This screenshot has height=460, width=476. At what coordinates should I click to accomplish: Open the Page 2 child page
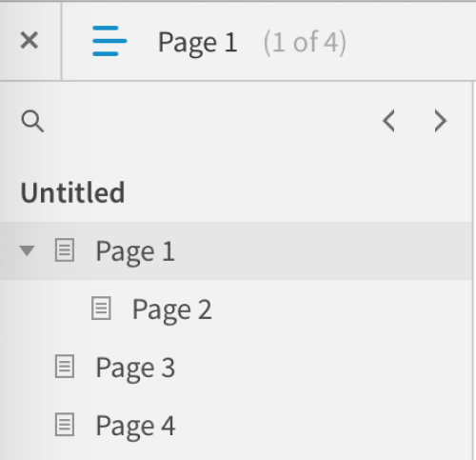[x=171, y=310]
